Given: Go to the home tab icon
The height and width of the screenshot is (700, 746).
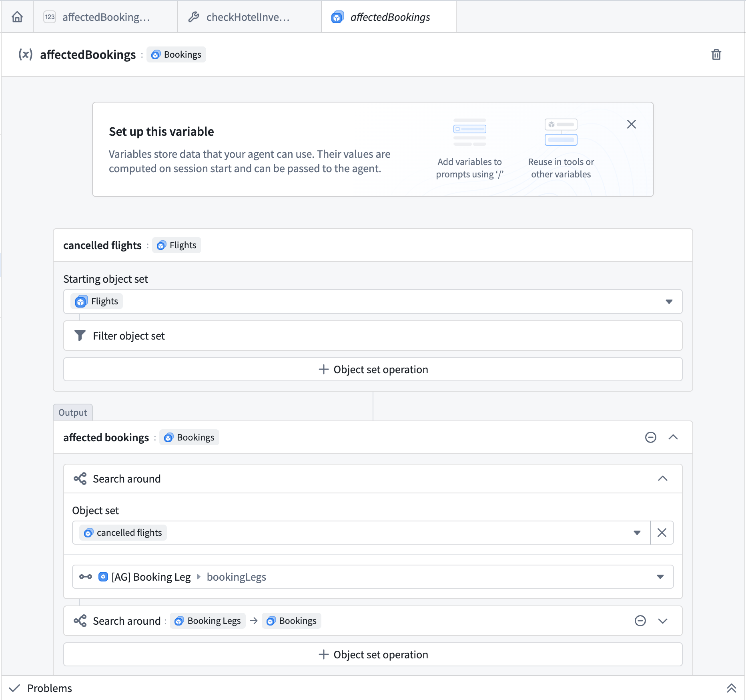Looking at the screenshot, I should point(17,17).
